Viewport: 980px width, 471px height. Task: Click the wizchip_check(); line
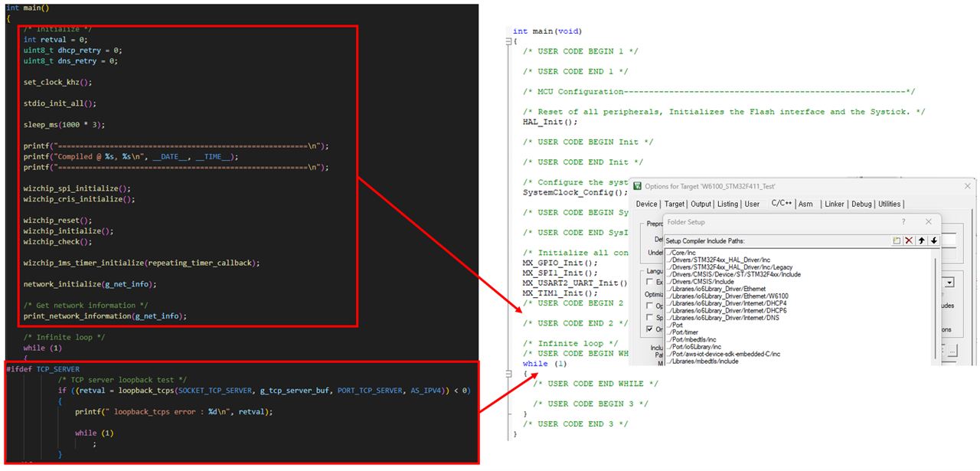tap(57, 241)
